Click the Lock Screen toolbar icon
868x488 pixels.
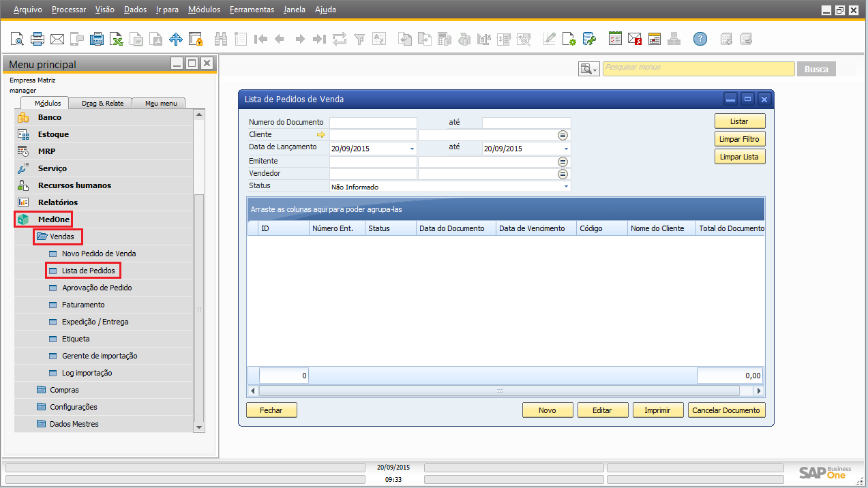(x=196, y=39)
